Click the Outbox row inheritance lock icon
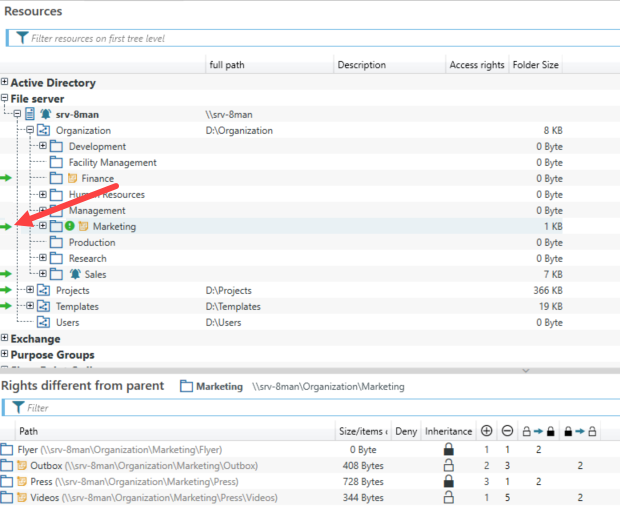This screenshot has width=620, height=518. point(448,466)
